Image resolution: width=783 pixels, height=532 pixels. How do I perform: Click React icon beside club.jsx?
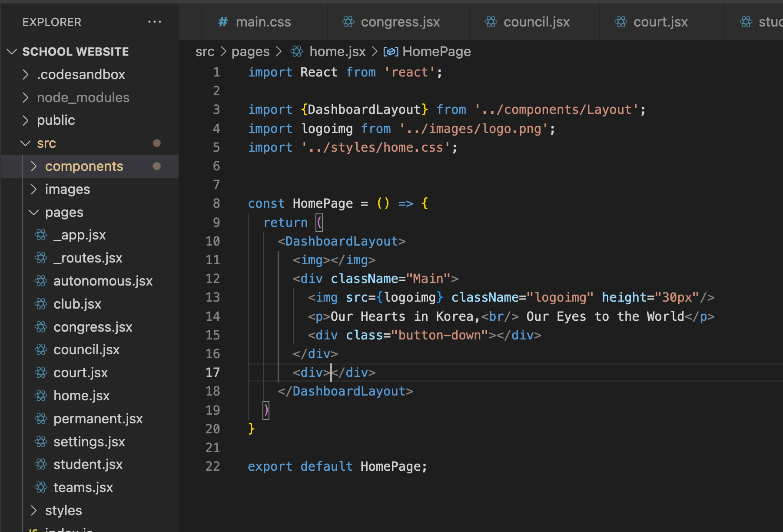(41, 304)
